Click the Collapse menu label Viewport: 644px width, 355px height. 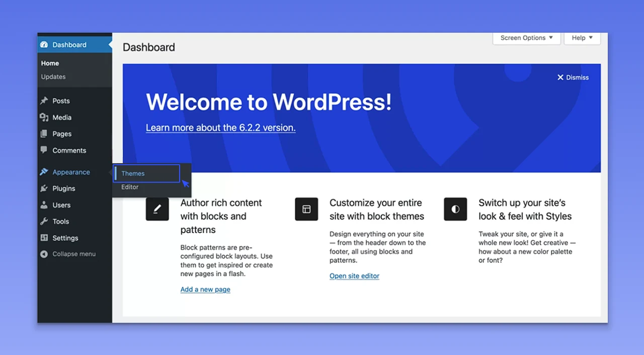coord(74,254)
